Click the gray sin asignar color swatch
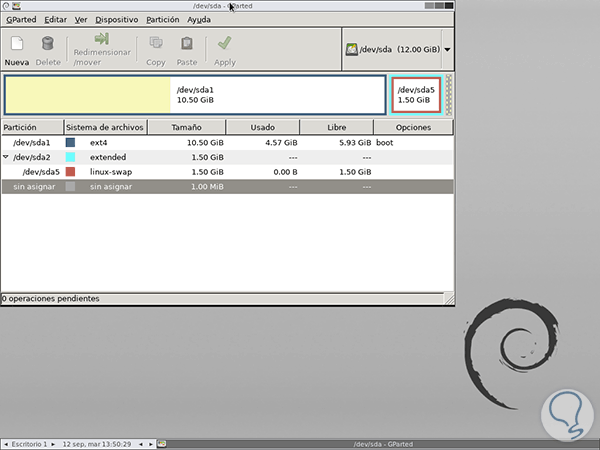Viewport: 600px width, 450px height. tap(70, 186)
